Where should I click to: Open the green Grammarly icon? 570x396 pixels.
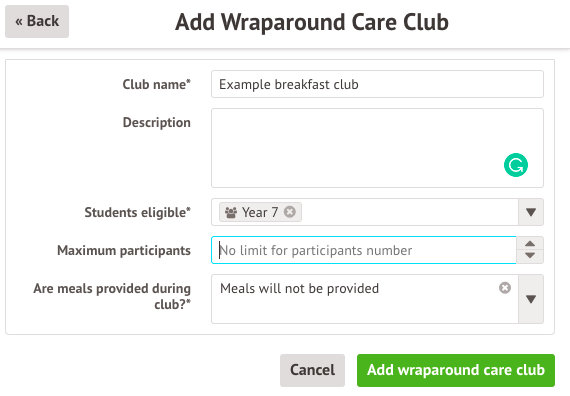click(515, 165)
